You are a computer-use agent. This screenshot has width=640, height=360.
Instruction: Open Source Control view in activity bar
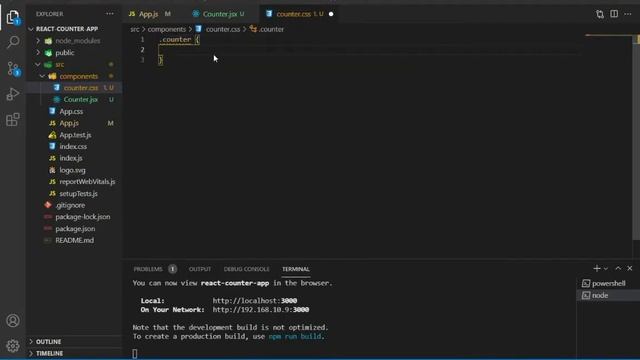coord(13,68)
